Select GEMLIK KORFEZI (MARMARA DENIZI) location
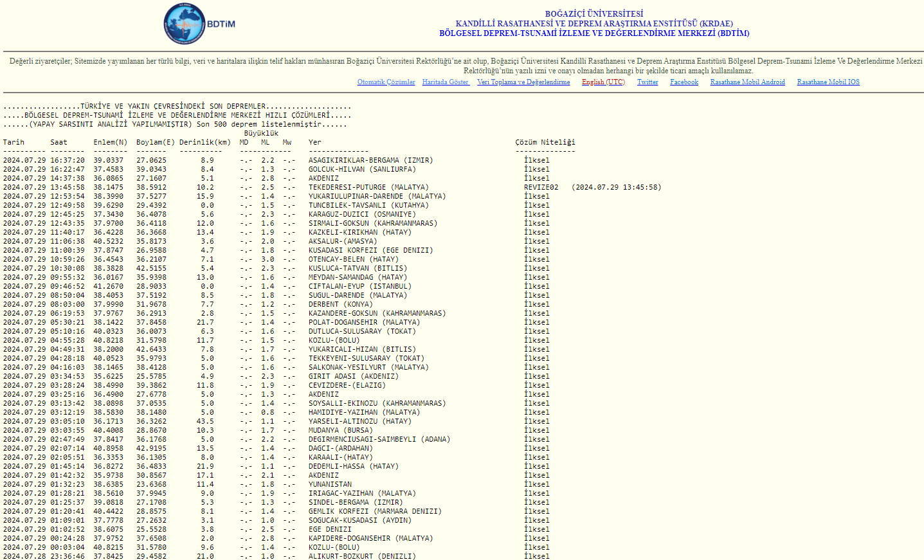924x560 pixels. [375, 512]
